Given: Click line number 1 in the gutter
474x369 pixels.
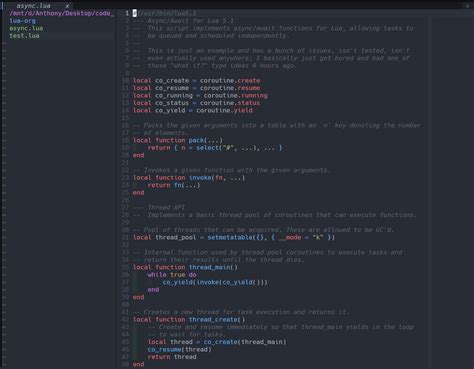Looking at the screenshot, I should 127,13.
